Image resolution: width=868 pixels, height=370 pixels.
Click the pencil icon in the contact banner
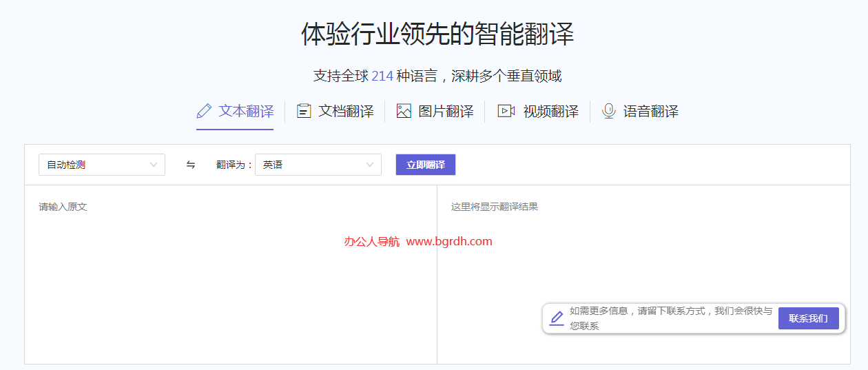click(x=557, y=318)
